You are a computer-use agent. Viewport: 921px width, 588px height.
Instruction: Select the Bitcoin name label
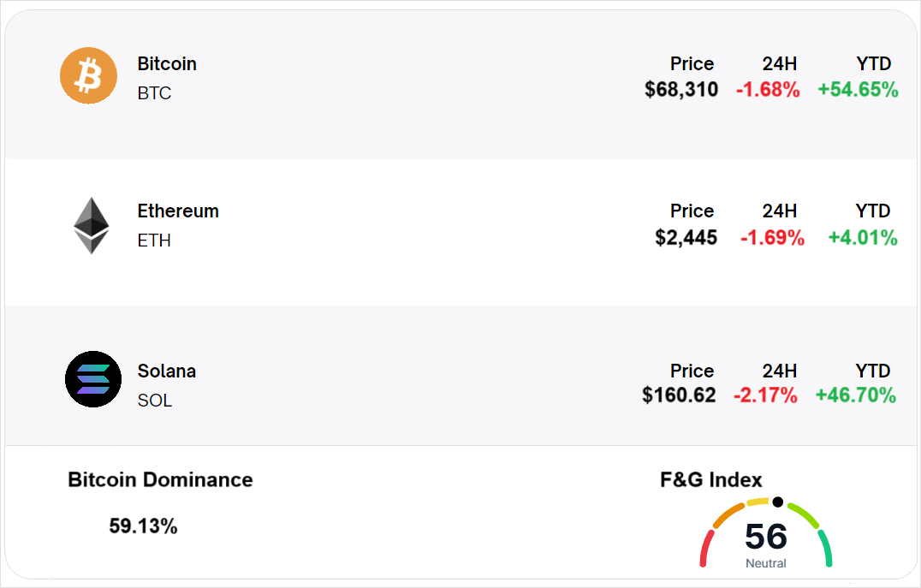point(167,64)
